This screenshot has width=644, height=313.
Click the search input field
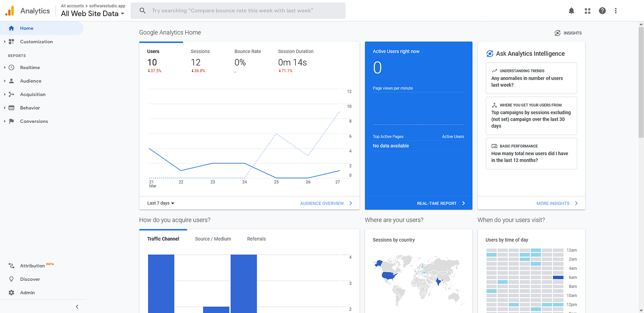(238, 11)
